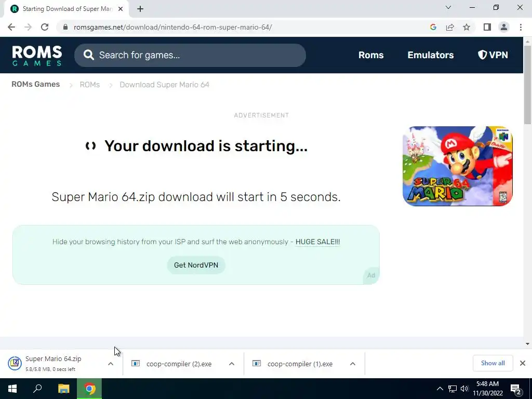The height and width of the screenshot is (399, 532).
Task: Open the Chrome profile avatar menu
Action: (x=504, y=27)
